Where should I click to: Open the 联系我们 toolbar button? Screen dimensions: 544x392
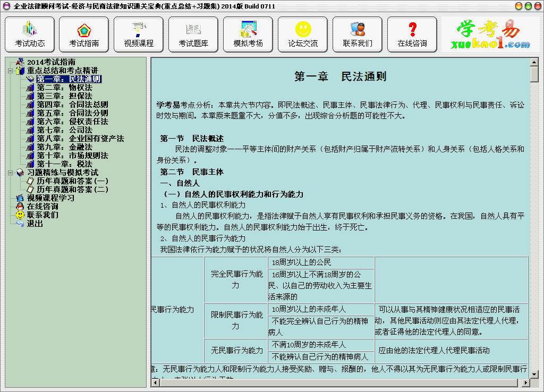(358, 35)
